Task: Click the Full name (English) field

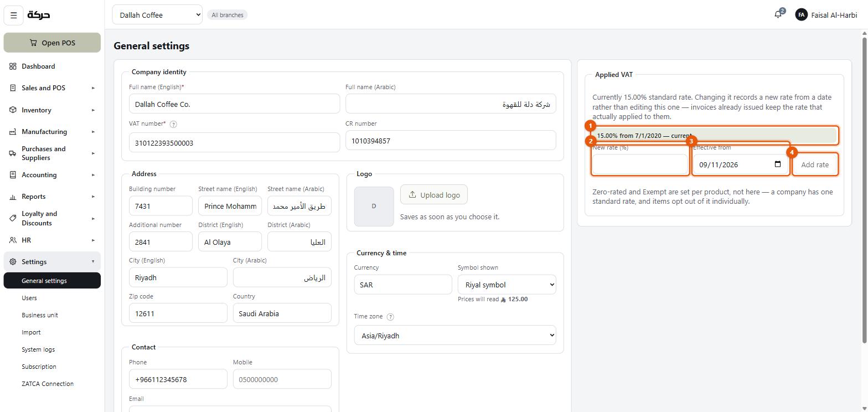Action: (x=234, y=104)
